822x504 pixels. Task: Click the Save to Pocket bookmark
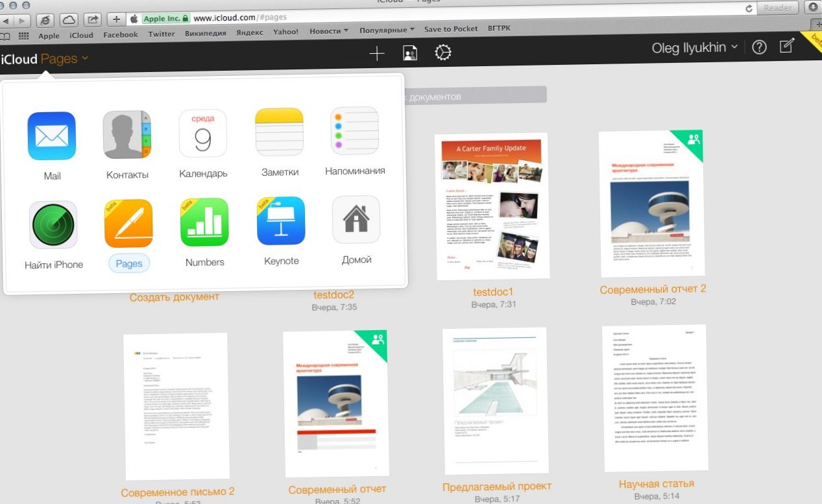pyautogui.click(x=451, y=29)
